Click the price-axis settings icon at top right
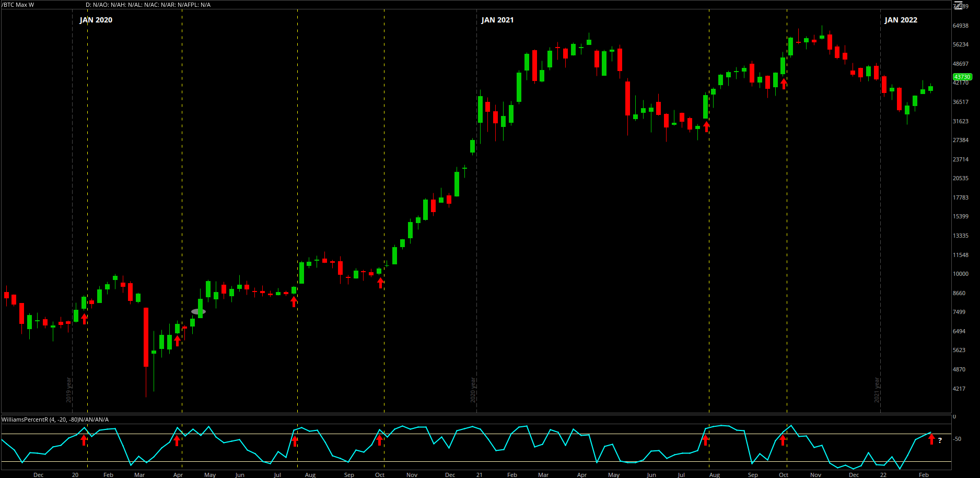 point(958,6)
